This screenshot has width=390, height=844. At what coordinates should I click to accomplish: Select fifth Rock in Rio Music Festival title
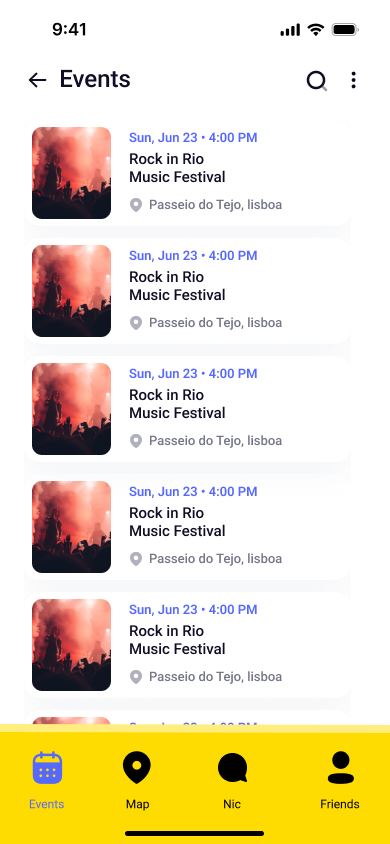pos(177,639)
